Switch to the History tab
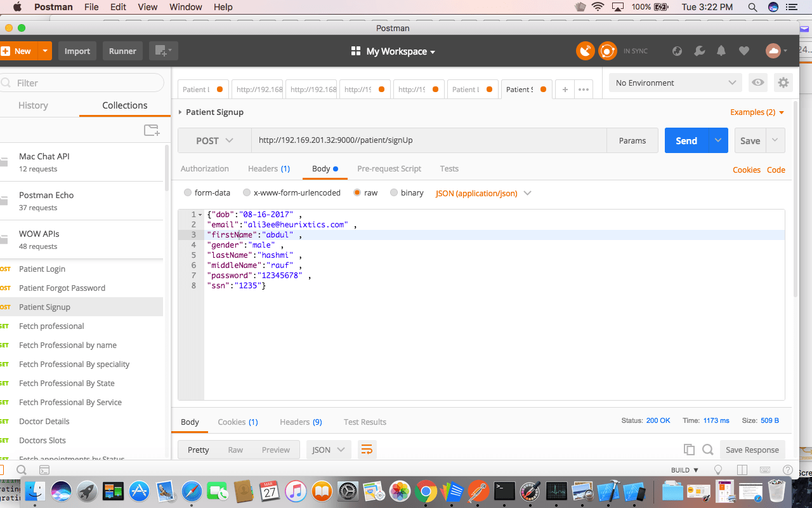The width and height of the screenshot is (812, 508). [x=33, y=105]
